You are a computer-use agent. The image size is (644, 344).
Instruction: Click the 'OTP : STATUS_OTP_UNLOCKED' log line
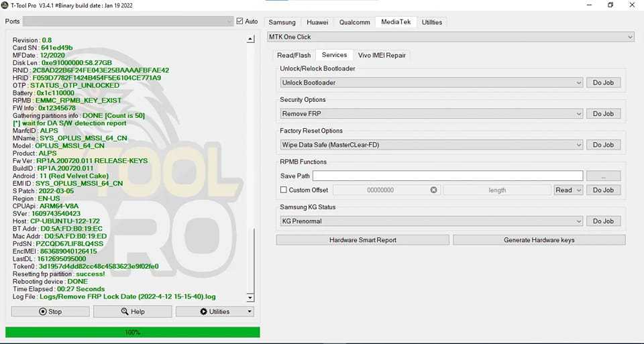(66, 85)
